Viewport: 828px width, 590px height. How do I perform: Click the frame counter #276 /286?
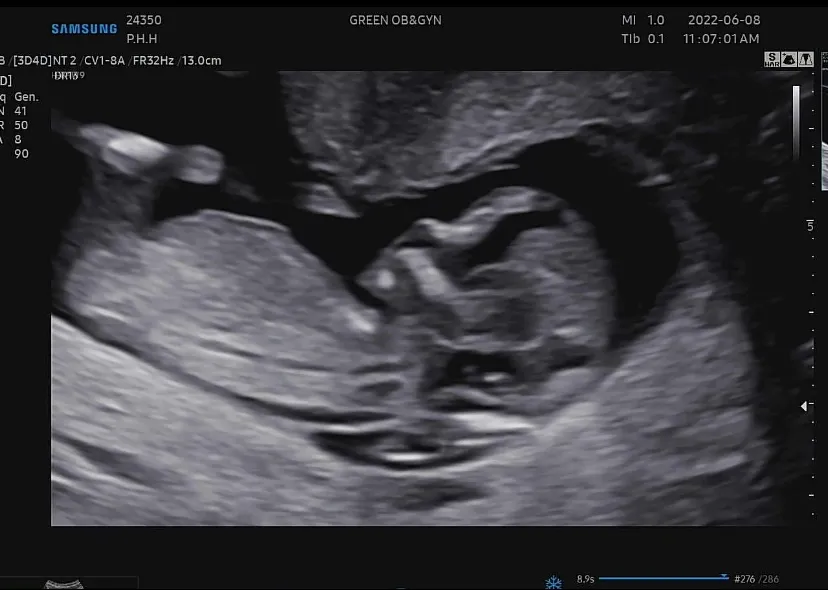point(757,579)
